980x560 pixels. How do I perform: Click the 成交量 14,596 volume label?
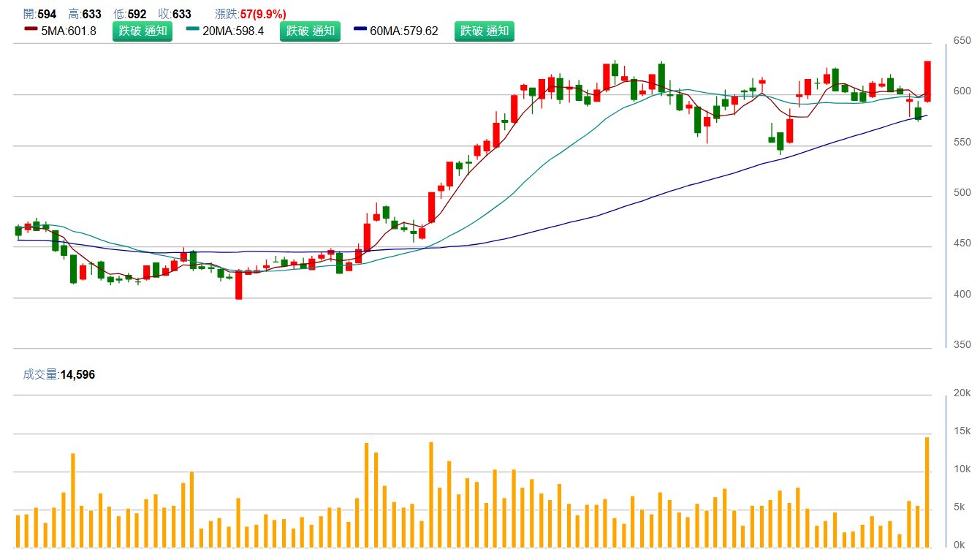[58, 375]
